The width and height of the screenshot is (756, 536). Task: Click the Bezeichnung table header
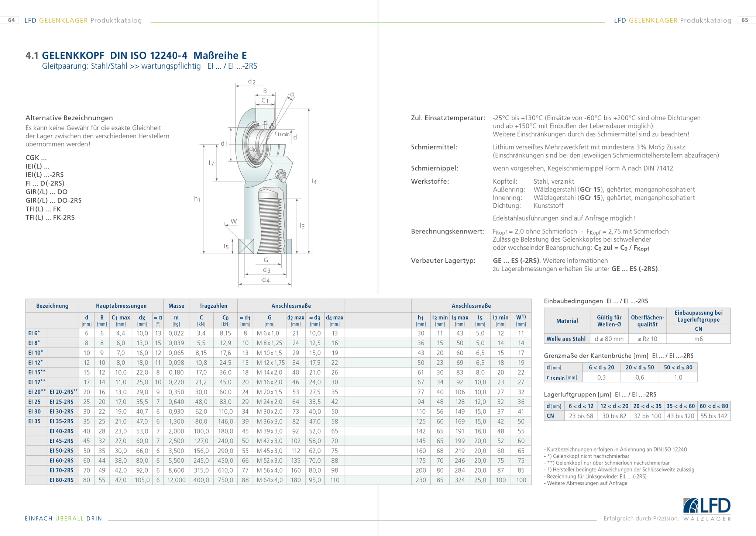52,306
